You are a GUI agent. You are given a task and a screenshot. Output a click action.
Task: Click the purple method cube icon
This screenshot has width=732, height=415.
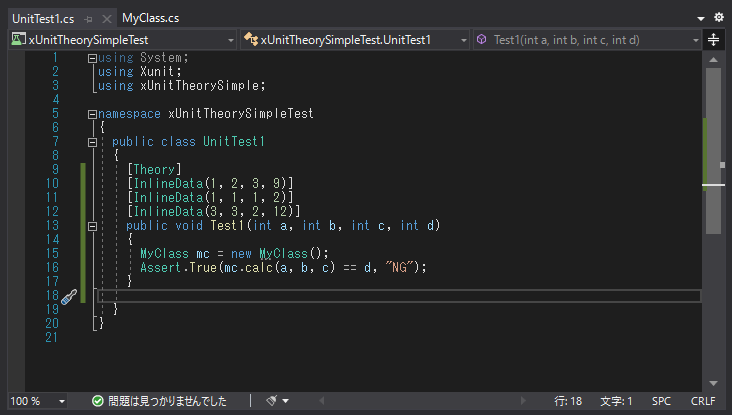[x=481, y=39]
